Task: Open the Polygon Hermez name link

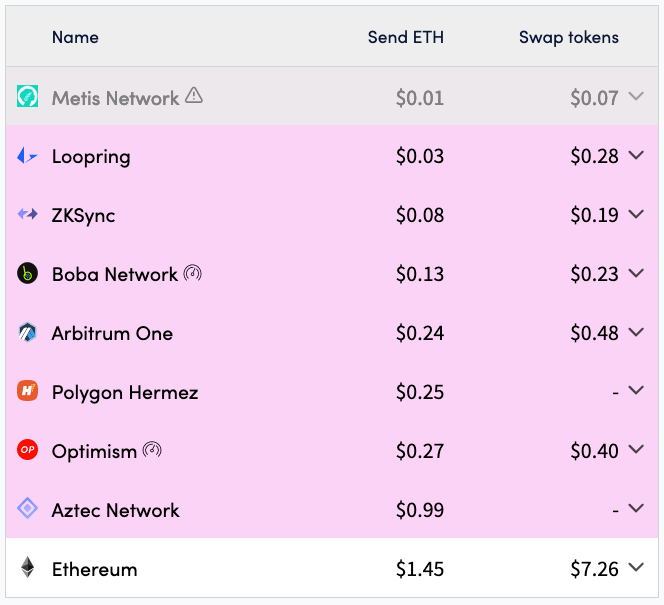Action: pos(125,392)
